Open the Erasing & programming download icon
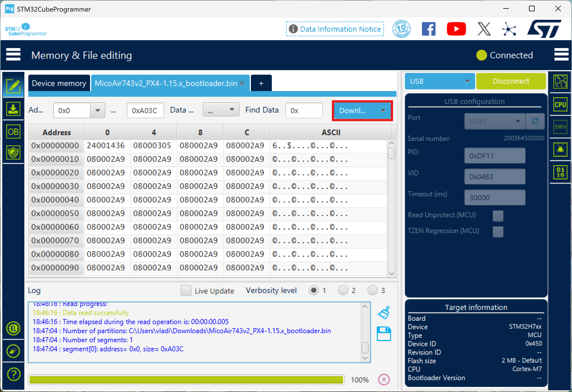This screenshot has height=392, width=572. [x=13, y=109]
